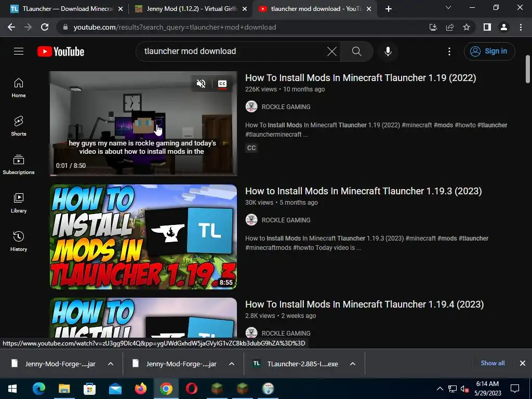Expand options for the TLauncher-2.885 exe download

[353, 364]
